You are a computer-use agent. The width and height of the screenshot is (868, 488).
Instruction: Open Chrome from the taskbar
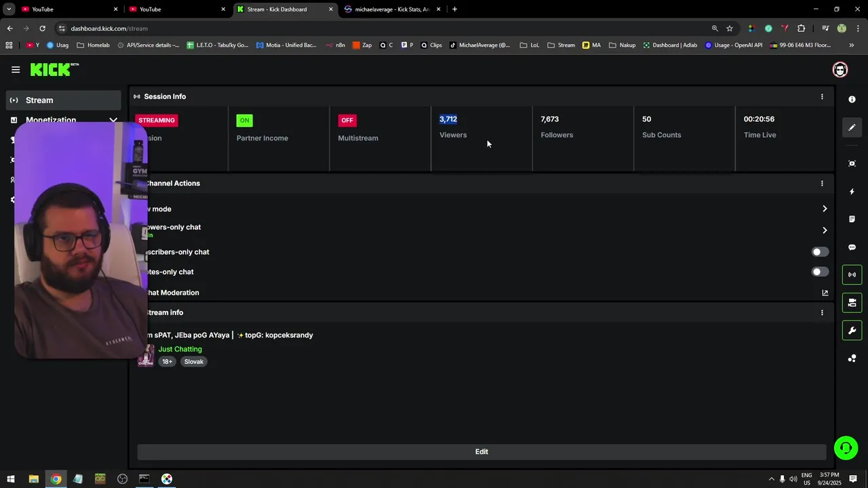[x=56, y=479]
